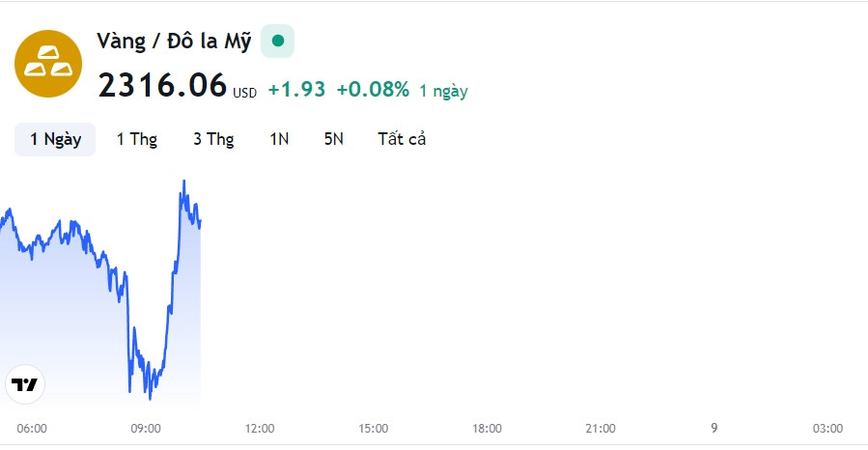Image resolution: width=868 pixels, height=450 pixels.
Task: Select the 1 Ngày time range
Action: [55, 139]
